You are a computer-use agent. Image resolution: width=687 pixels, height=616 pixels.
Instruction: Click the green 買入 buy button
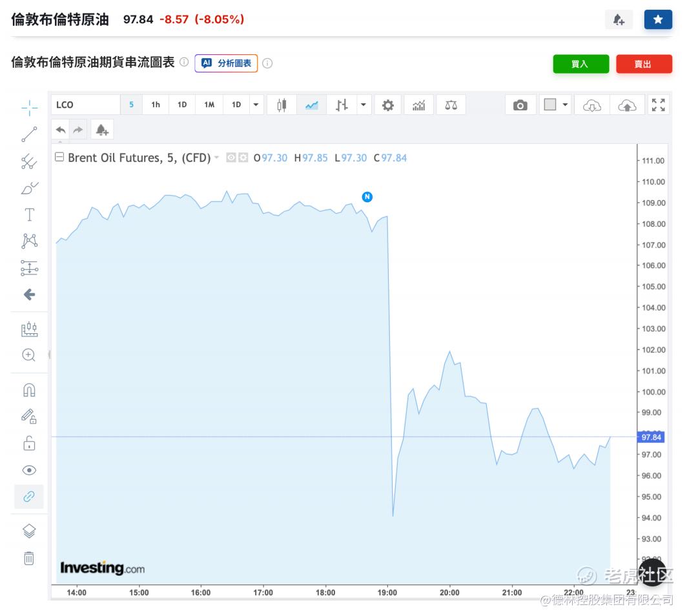point(580,64)
